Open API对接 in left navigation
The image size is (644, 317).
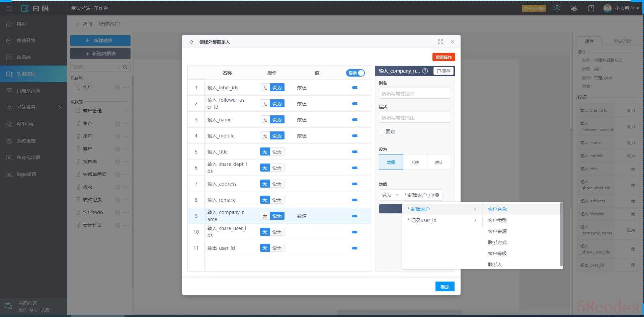(x=33, y=124)
